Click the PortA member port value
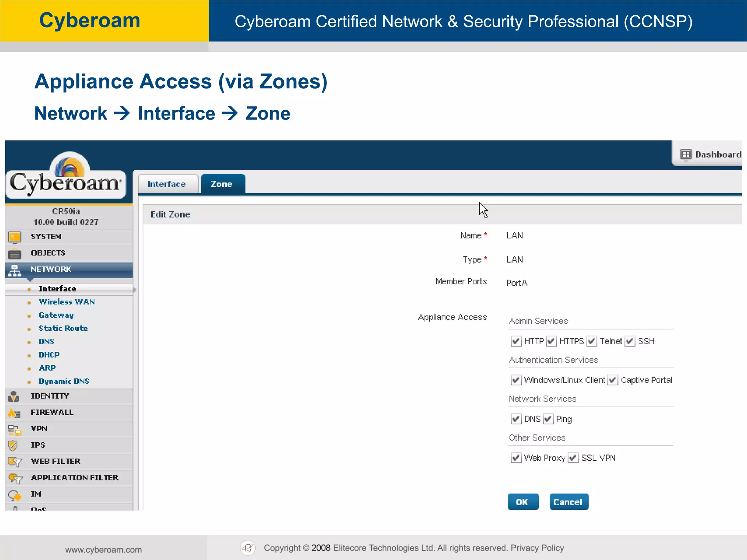The height and width of the screenshot is (560, 747). (517, 283)
